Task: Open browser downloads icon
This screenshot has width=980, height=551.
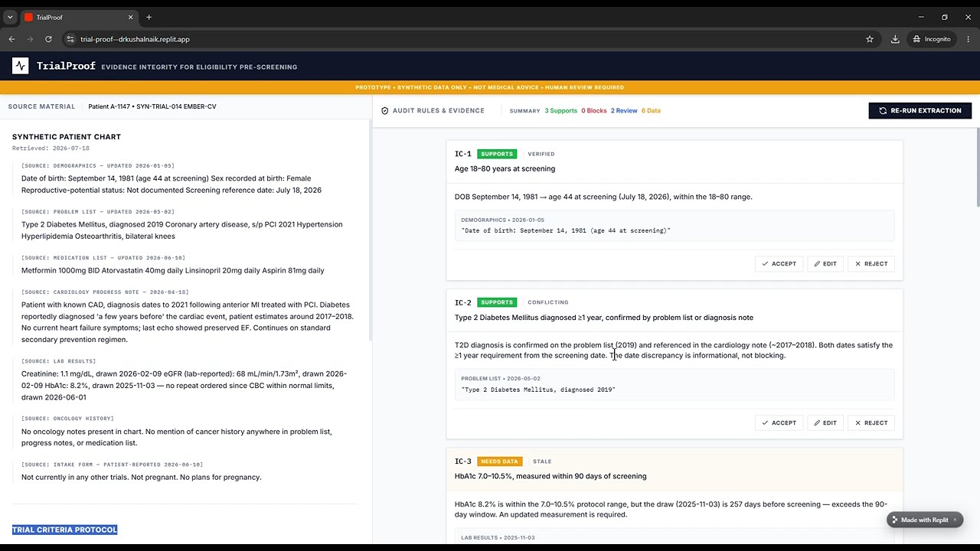Action: tap(895, 39)
